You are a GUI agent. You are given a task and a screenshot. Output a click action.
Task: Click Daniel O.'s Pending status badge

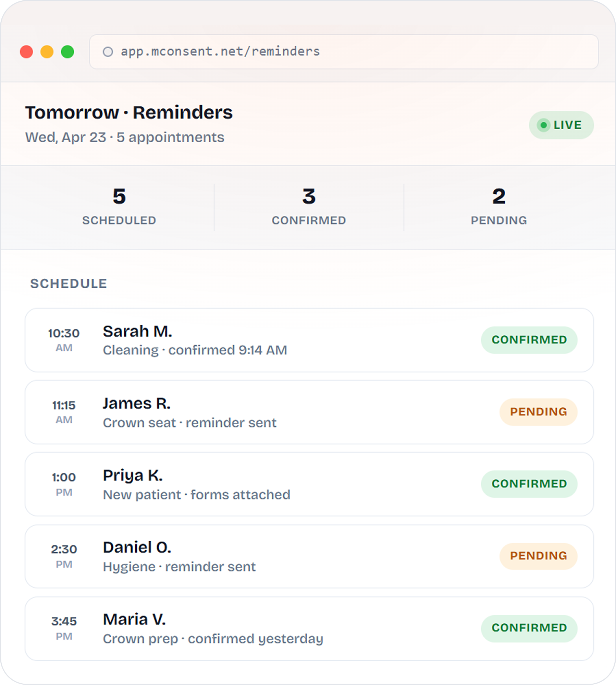point(538,556)
